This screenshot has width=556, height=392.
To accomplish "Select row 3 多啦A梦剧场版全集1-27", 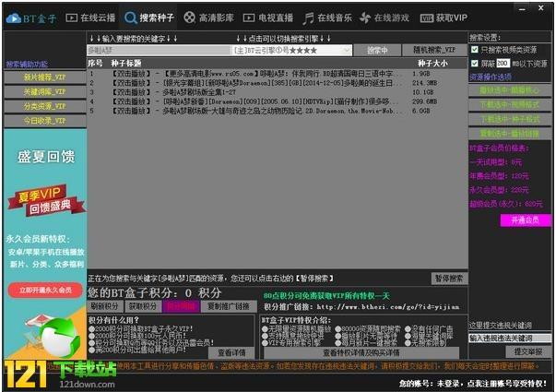I will (278, 92).
